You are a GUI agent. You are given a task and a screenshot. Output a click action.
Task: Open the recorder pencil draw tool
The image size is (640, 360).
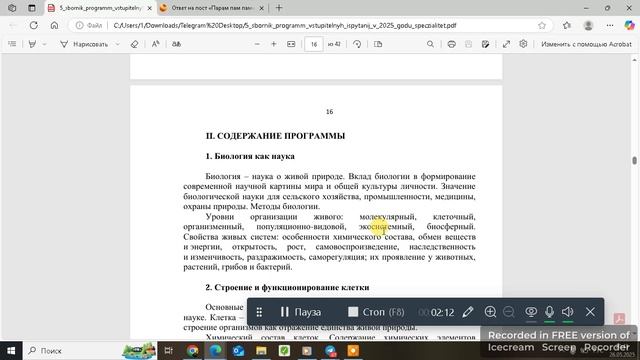point(468,312)
